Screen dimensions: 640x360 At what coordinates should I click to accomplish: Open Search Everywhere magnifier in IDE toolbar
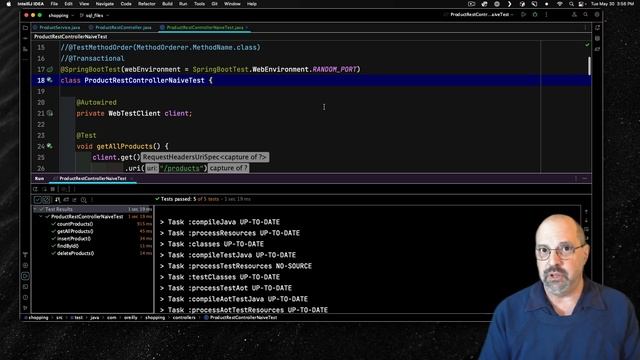point(585,15)
